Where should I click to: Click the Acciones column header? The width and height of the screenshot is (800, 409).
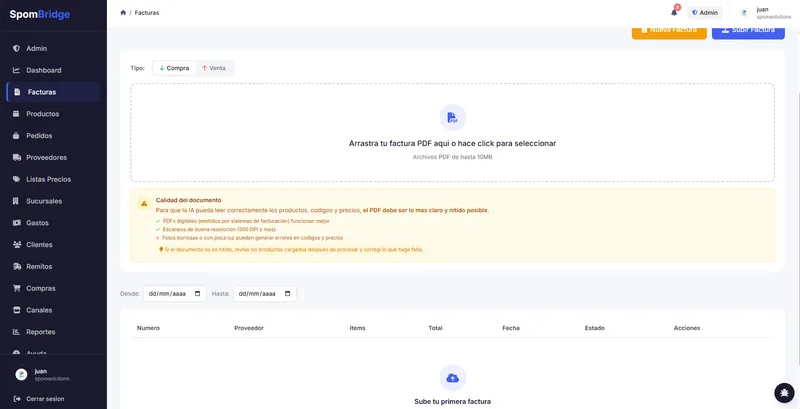(687, 328)
